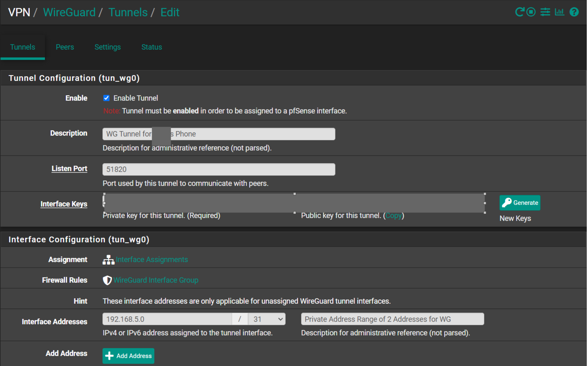Focus the Description text field
This screenshot has height=366, width=588.
(x=219, y=134)
